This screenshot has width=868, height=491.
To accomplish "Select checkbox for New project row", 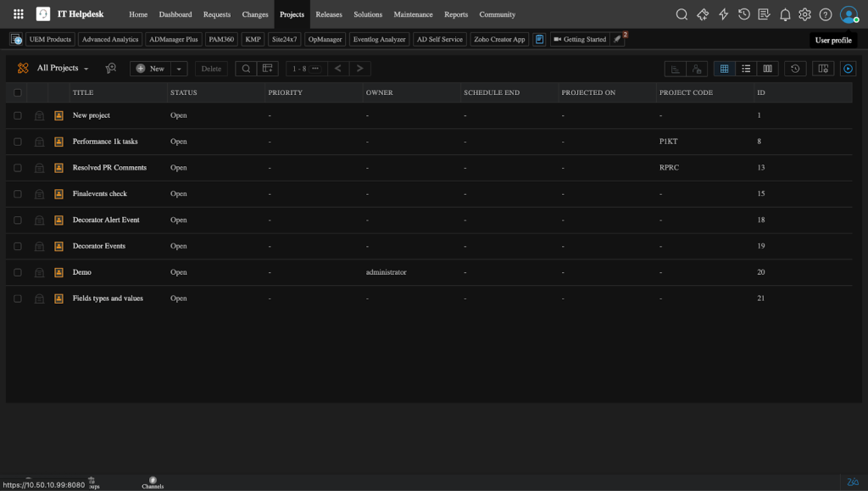I will (18, 115).
